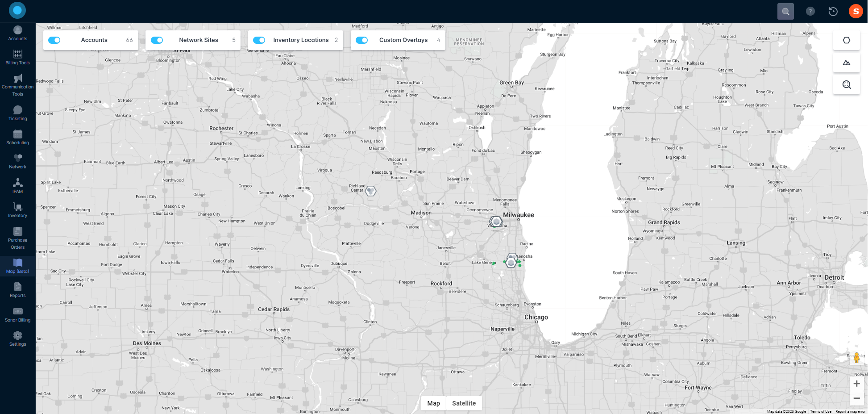
Task: Toggle the Custom Overlays layer switch
Action: (362, 40)
